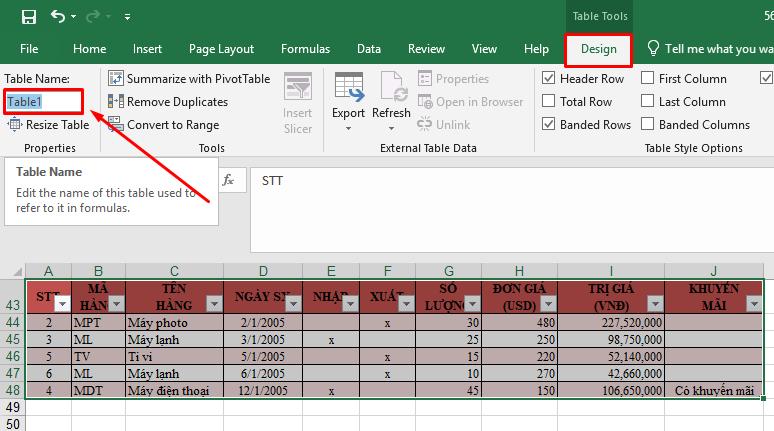The height and width of the screenshot is (431, 774).
Task: Click the Table Name input field
Action: (x=42, y=102)
